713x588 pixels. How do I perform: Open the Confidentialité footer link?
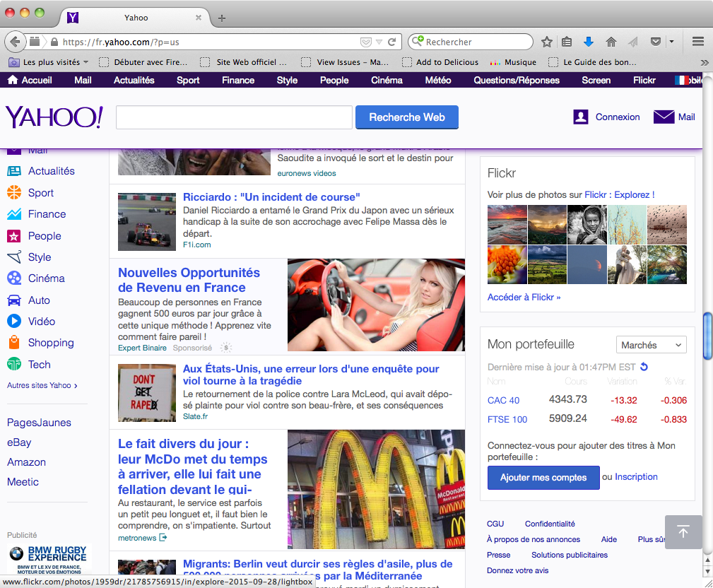(x=550, y=524)
